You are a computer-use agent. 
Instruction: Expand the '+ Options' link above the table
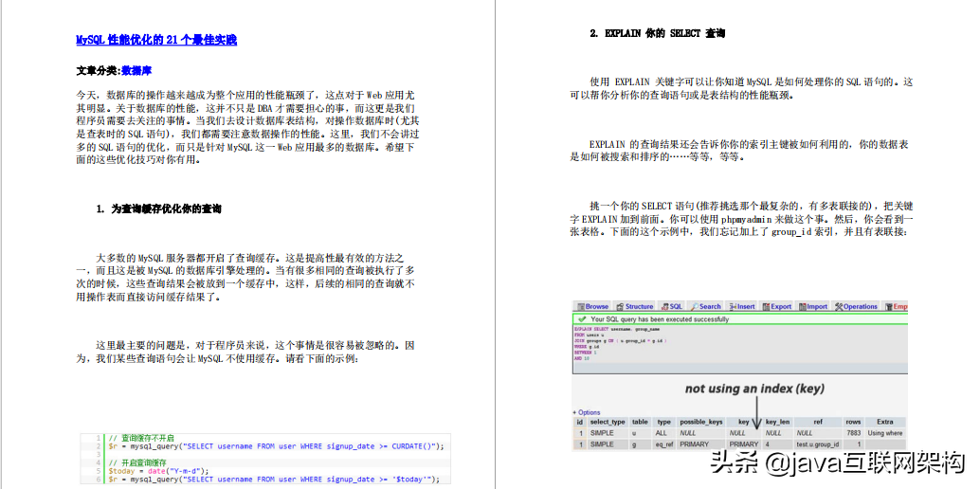(587, 412)
